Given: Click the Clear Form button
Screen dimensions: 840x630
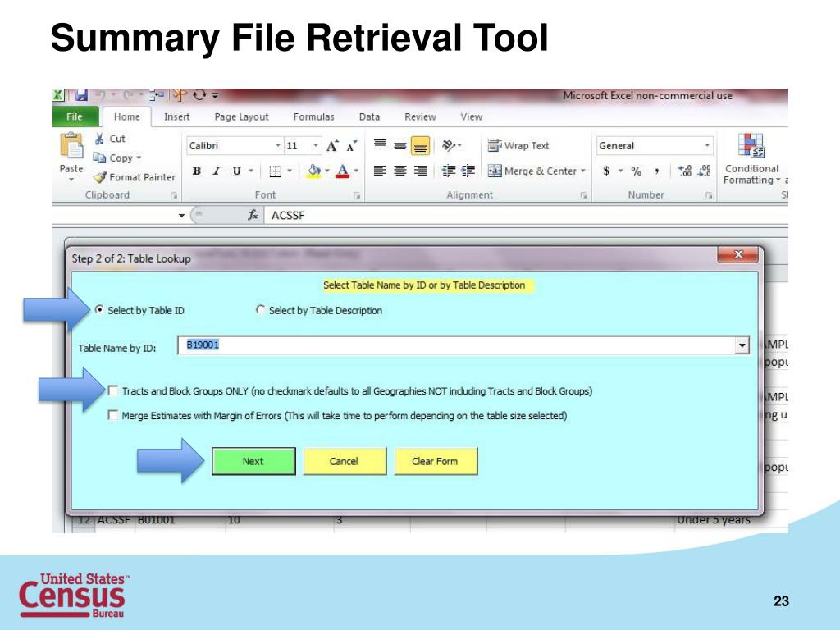Looking at the screenshot, I should pos(436,461).
